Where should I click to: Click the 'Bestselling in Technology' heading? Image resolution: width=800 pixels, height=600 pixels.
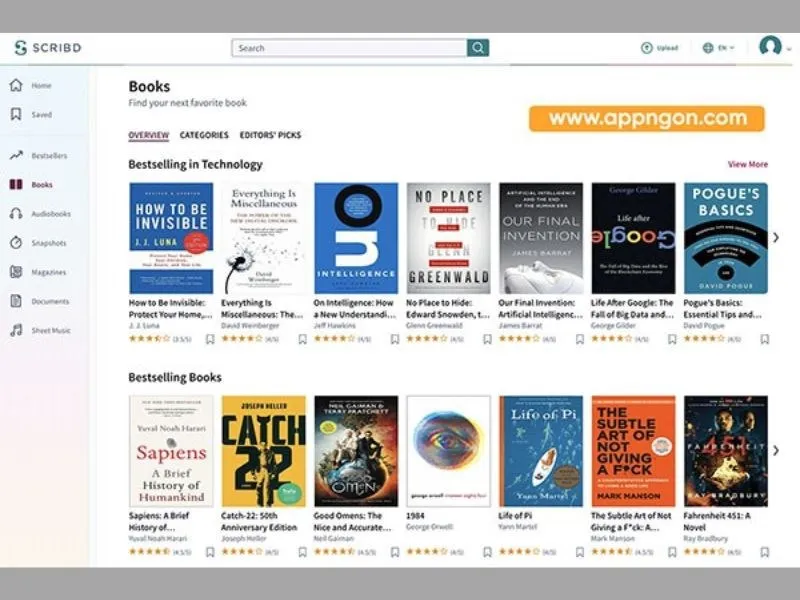coord(195,165)
